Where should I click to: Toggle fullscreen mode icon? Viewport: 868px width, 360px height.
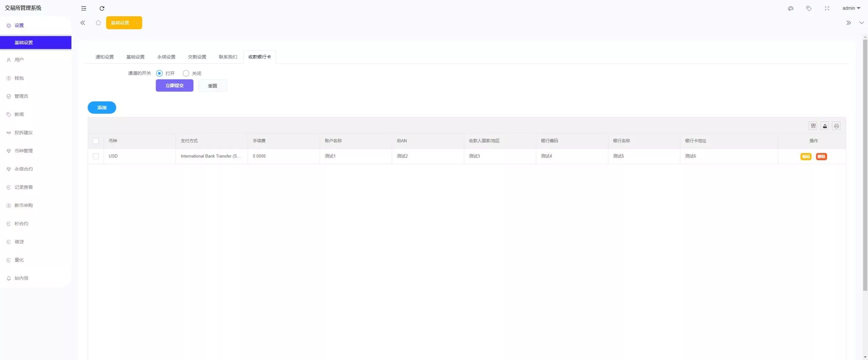click(827, 8)
